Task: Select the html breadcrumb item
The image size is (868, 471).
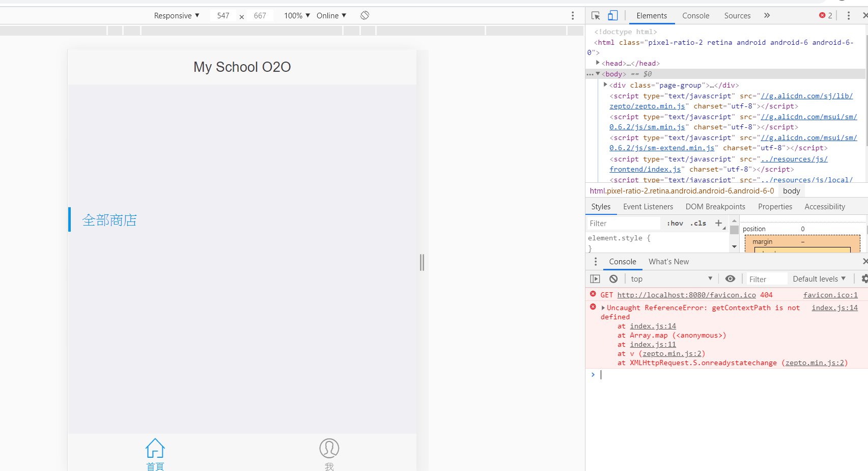Action: pos(682,191)
